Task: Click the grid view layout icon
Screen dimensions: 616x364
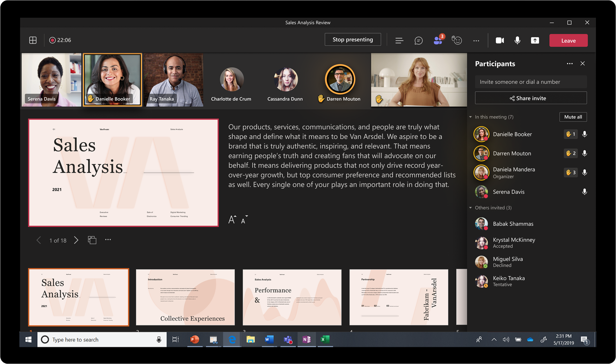Action: click(33, 40)
